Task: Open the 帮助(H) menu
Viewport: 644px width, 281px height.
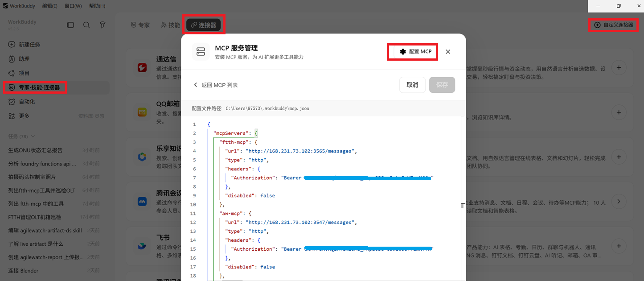Action: [x=97, y=6]
